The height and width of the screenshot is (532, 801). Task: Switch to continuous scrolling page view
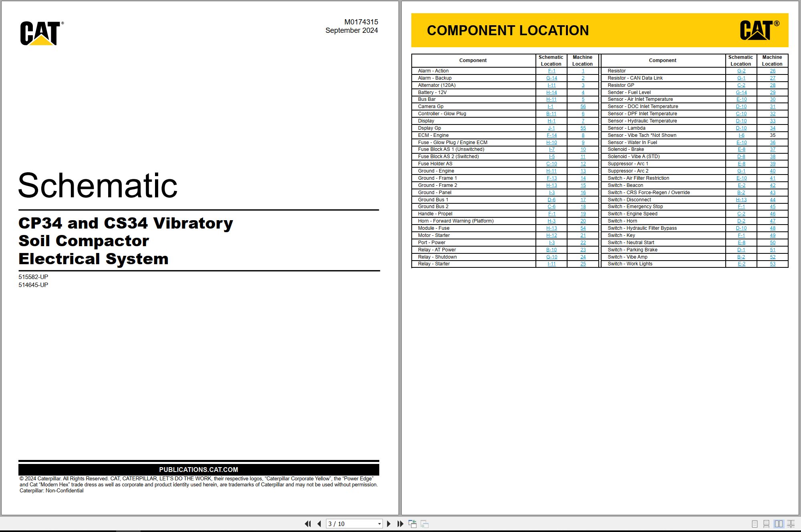click(766, 524)
